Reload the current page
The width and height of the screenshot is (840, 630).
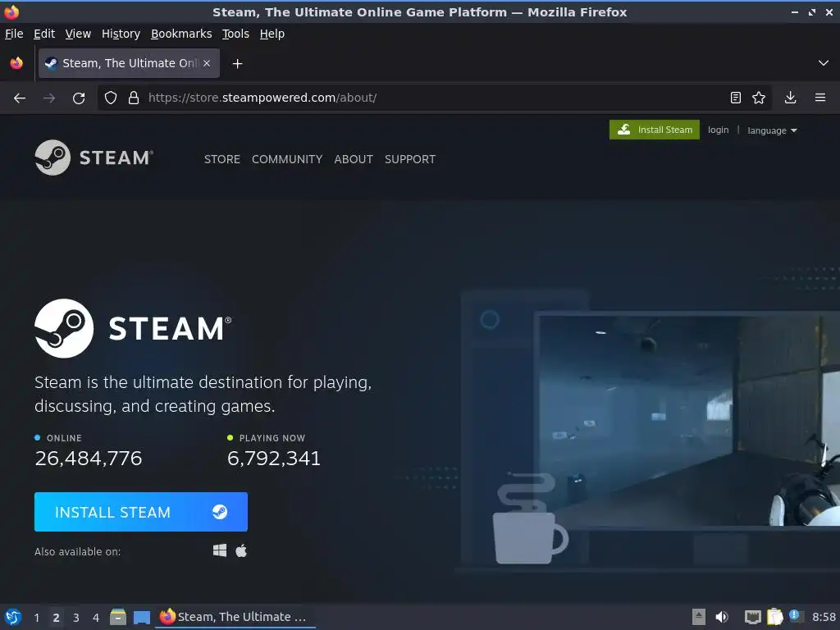(79, 98)
